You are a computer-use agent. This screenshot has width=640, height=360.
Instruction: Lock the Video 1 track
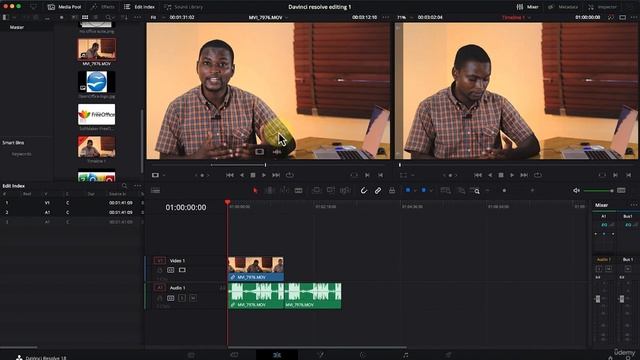tap(160, 270)
